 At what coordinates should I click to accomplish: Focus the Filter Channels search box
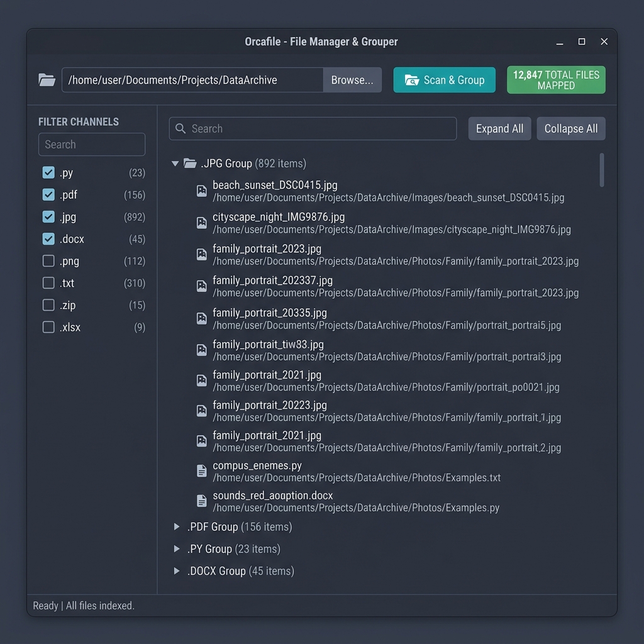click(92, 144)
